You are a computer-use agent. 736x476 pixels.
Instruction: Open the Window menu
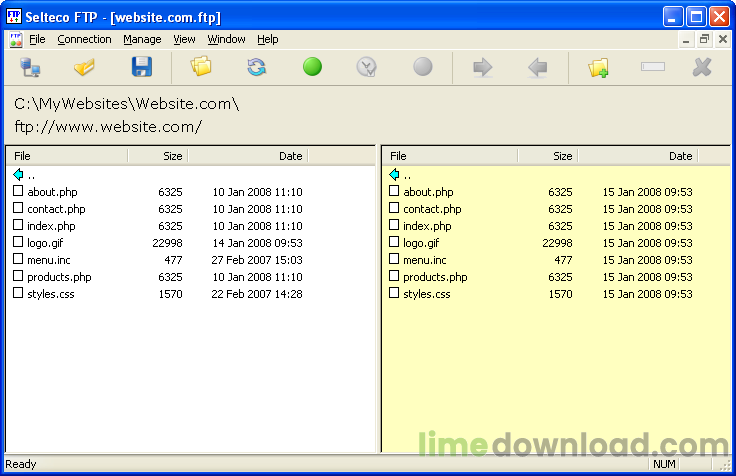pos(226,39)
